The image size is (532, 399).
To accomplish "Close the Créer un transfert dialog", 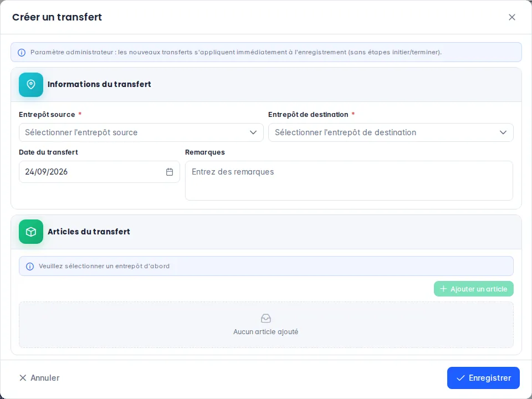I will coord(511,17).
